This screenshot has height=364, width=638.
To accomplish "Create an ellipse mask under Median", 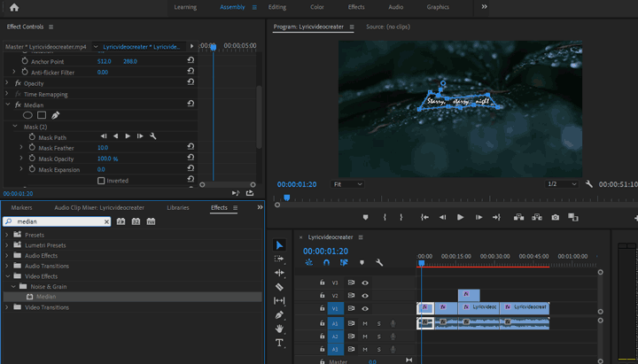I will 27,115.
